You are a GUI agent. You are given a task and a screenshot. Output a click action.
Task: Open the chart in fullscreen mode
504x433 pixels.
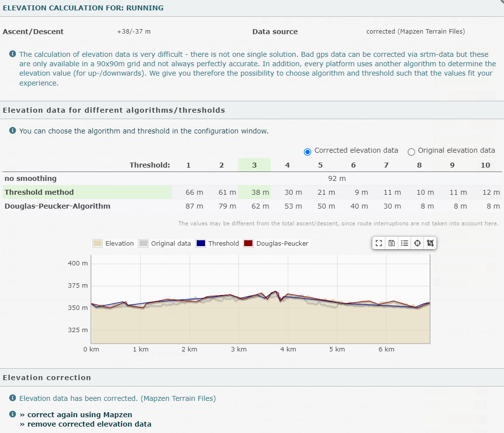point(378,243)
